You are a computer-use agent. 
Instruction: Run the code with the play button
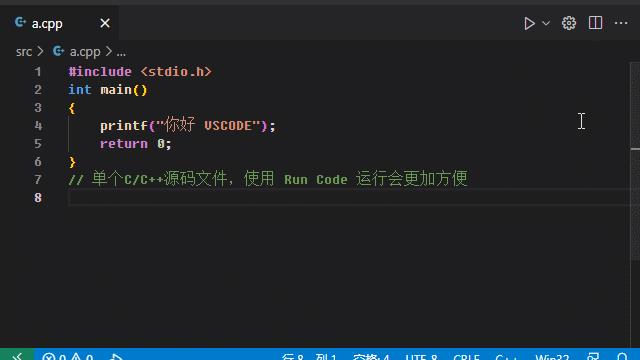[529, 23]
